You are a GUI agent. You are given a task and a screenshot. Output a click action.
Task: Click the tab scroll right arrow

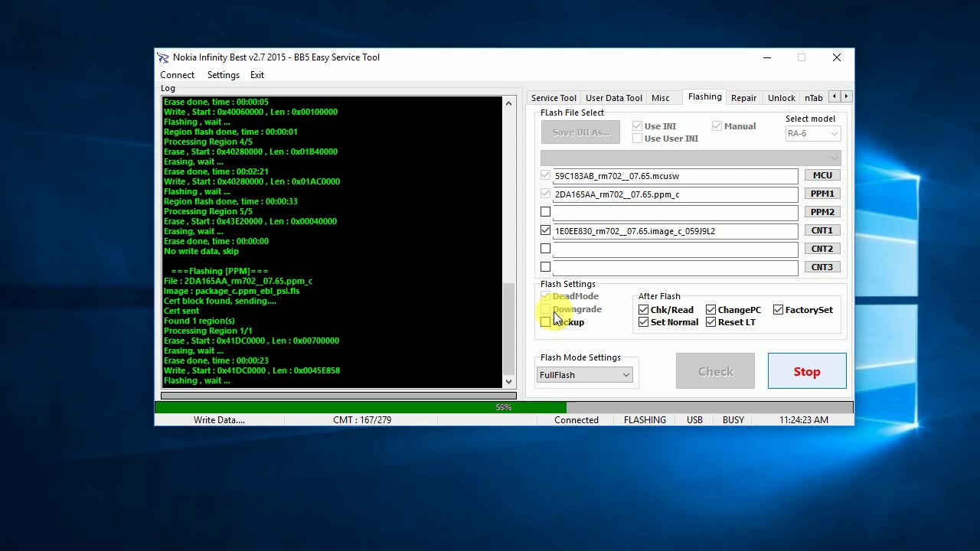tap(846, 96)
